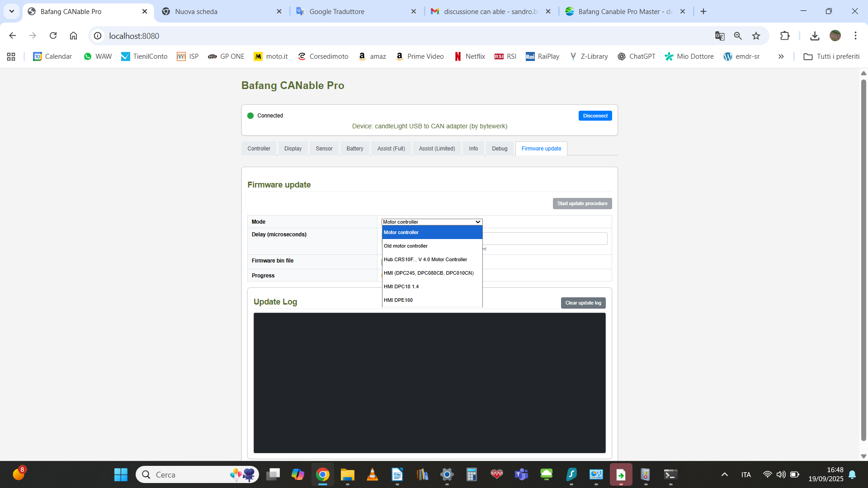This screenshot has height=488, width=868.
Task: Click the Delay microseconds input field
Action: [x=545, y=239]
